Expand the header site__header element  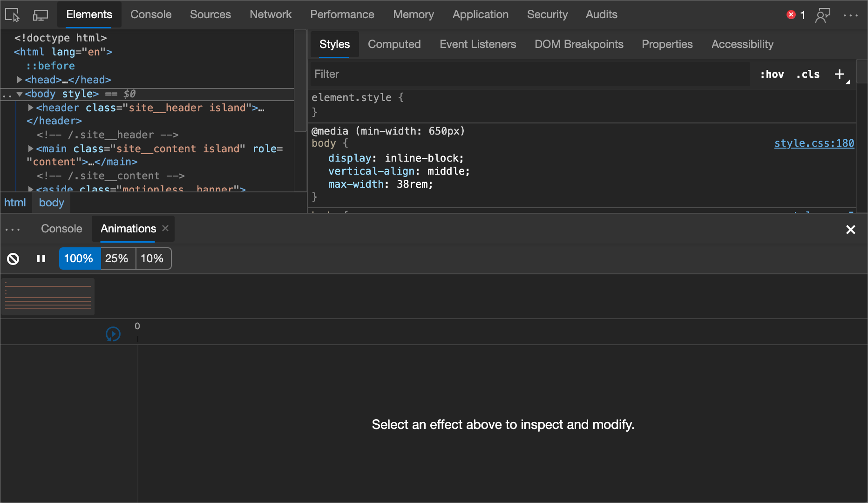coord(31,107)
